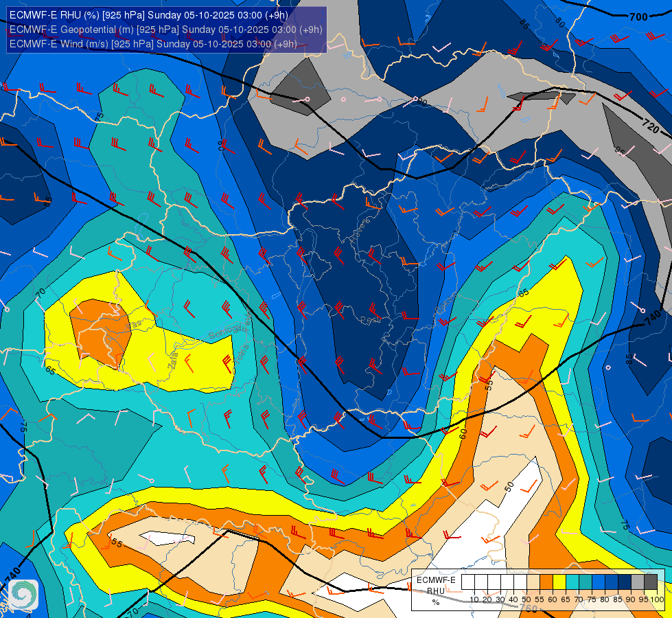Click the Tolna county label on the map
Viewport: 672px width, 618px height.
click(x=242, y=354)
